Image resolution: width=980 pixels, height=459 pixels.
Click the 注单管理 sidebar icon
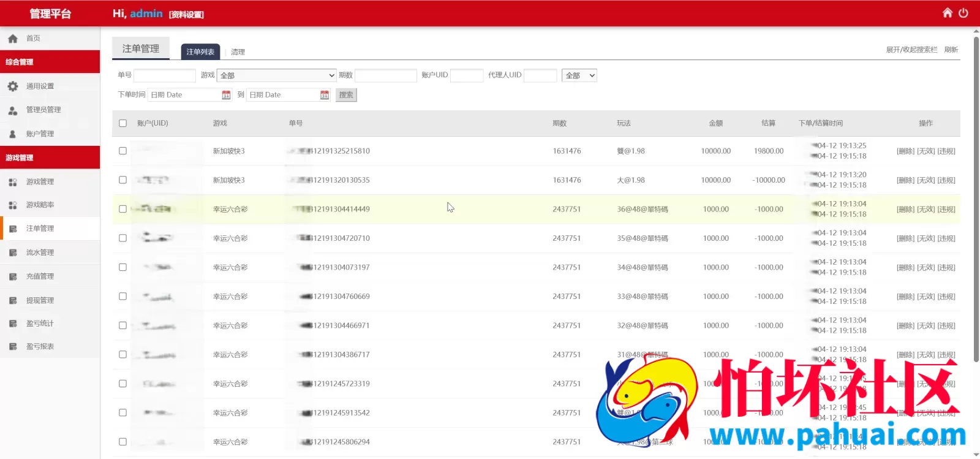point(13,229)
